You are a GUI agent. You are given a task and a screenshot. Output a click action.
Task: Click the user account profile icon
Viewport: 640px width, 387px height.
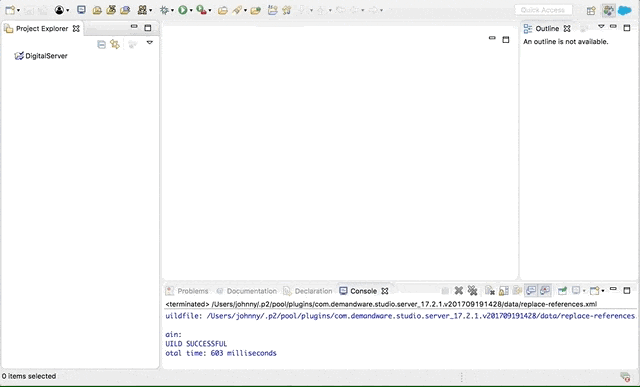[x=60, y=10]
